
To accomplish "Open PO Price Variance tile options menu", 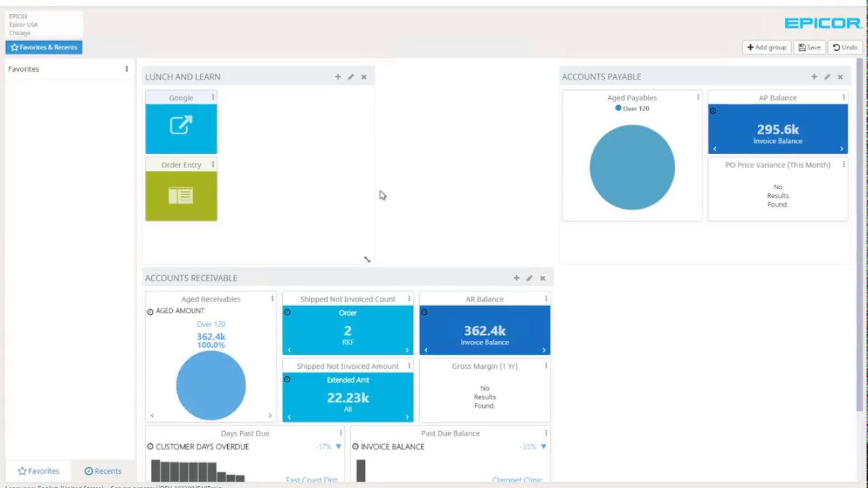I will click(844, 165).
